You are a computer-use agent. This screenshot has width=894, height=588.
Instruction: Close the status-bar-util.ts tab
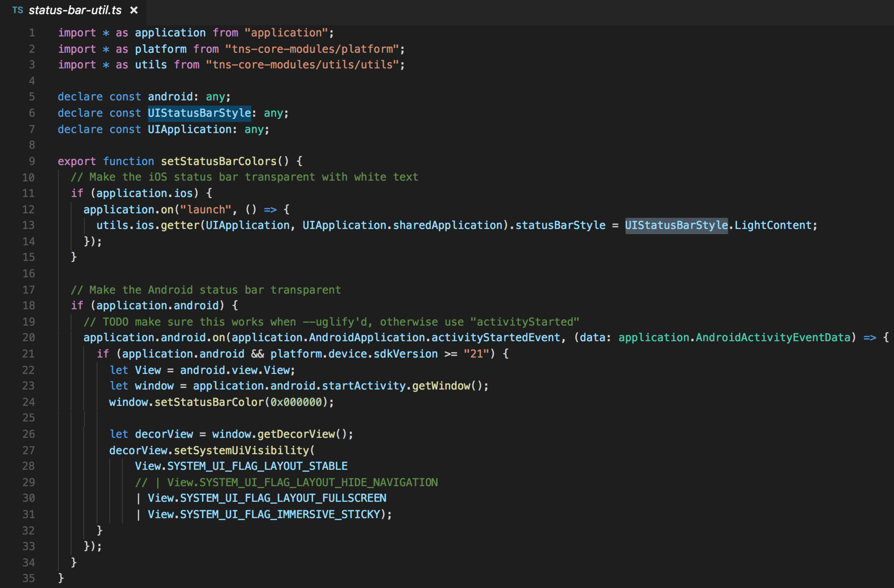click(x=134, y=10)
